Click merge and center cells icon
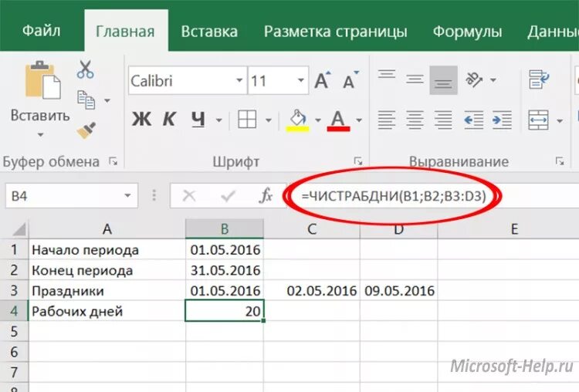This screenshot has height=392, width=579. click(x=538, y=120)
